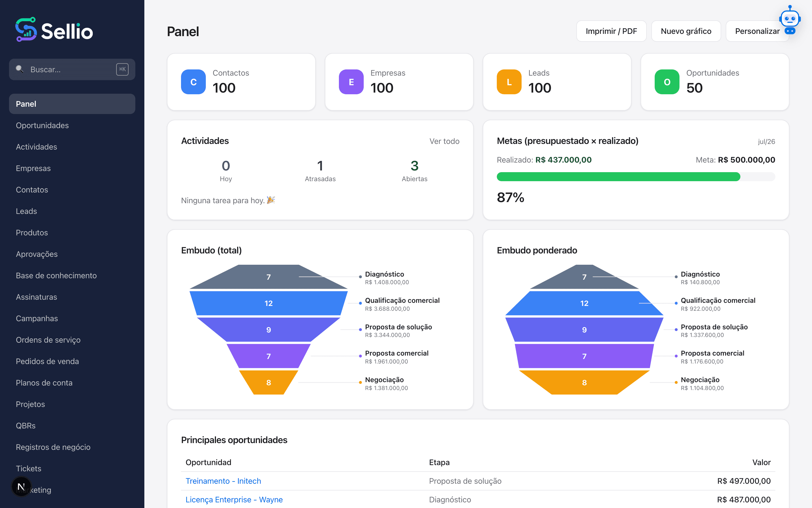812x508 pixels.
Task: Click the Personalizar button
Action: [x=757, y=31]
